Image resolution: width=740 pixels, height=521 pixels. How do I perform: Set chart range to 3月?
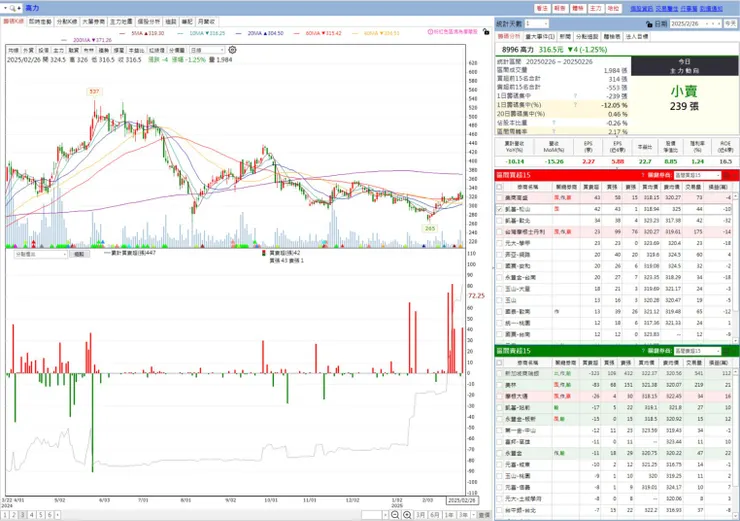tap(420, 515)
